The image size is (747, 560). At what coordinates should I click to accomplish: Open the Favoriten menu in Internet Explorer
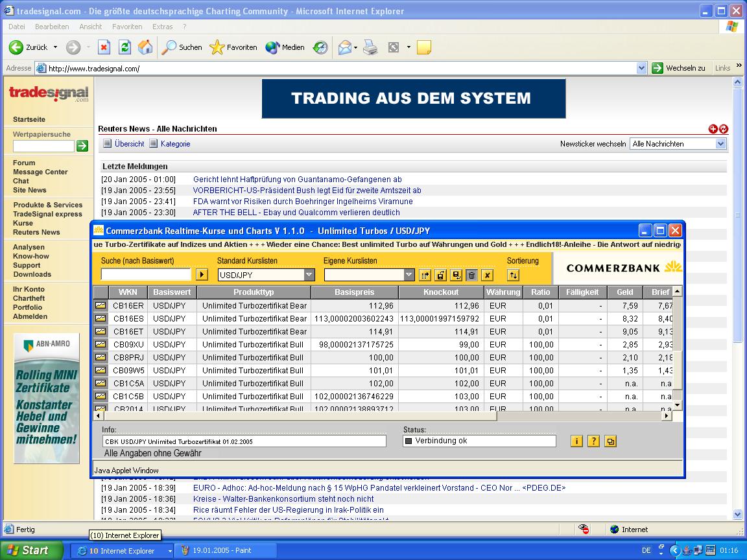(x=127, y=27)
